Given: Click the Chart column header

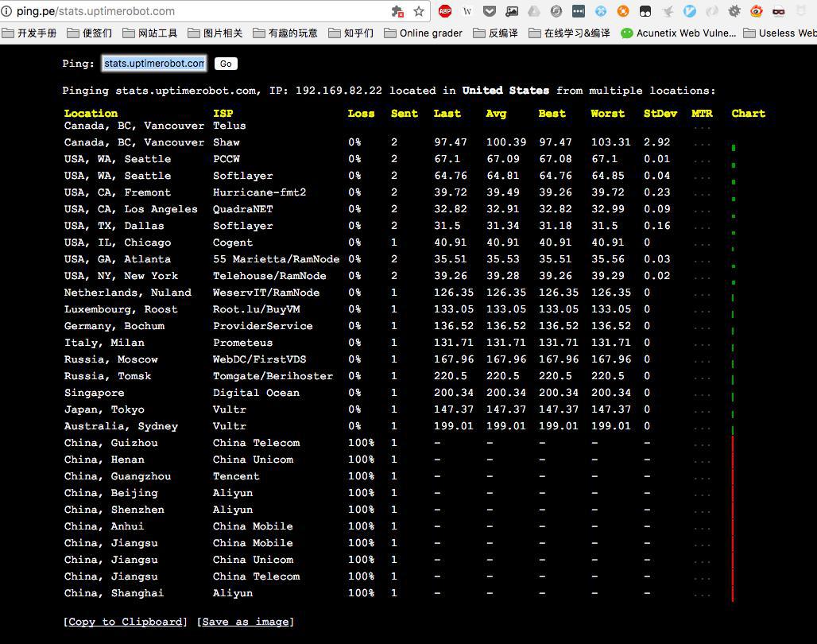Looking at the screenshot, I should (748, 113).
